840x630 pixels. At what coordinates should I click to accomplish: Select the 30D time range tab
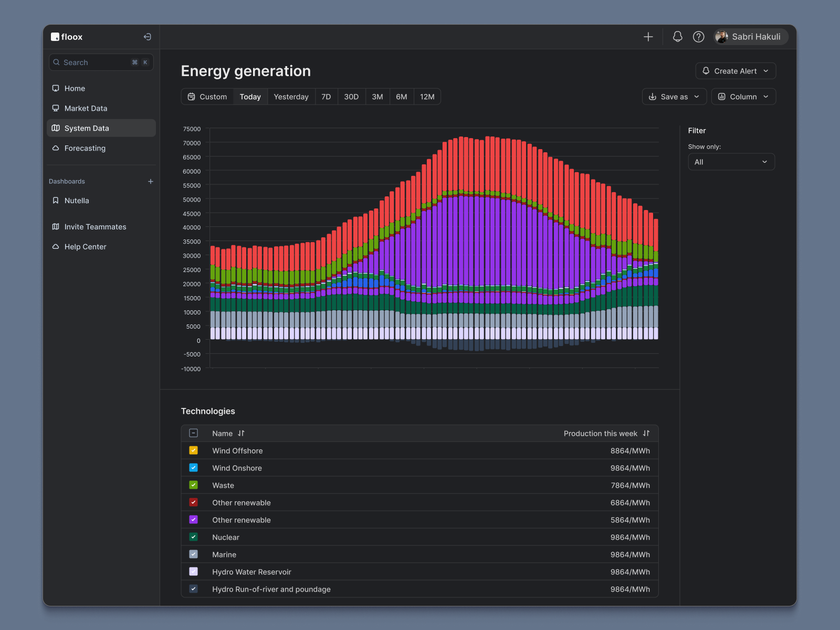coord(351,97)
